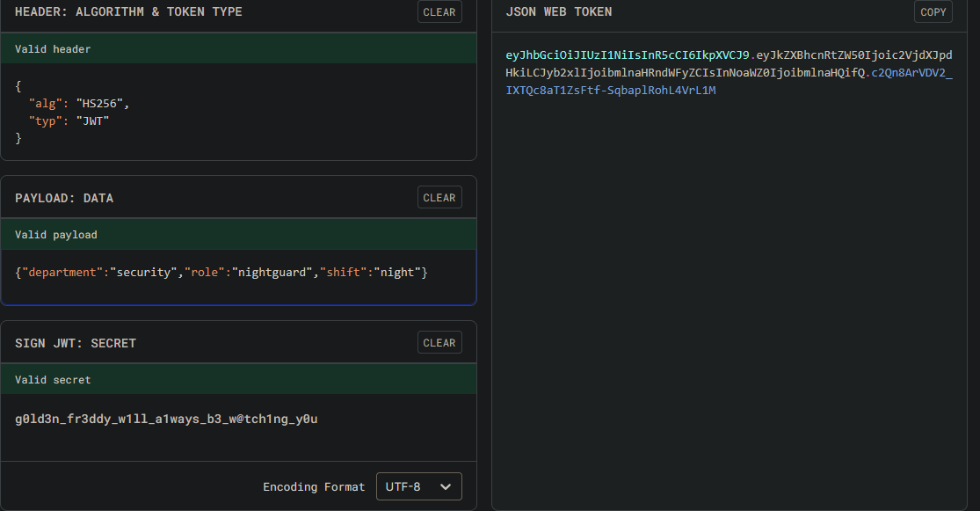Click the chevron arrow beside UTF-8

click(x=446, y=486)
